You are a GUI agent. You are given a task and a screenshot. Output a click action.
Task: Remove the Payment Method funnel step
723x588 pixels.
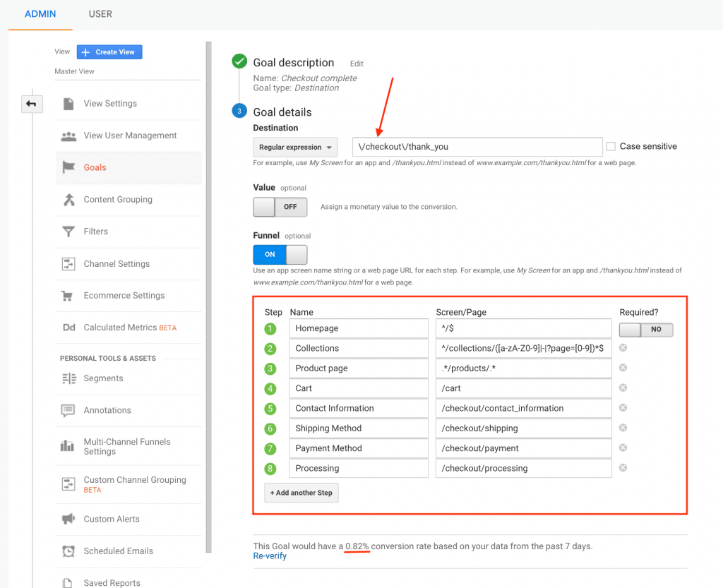click(x=623, y=448)
